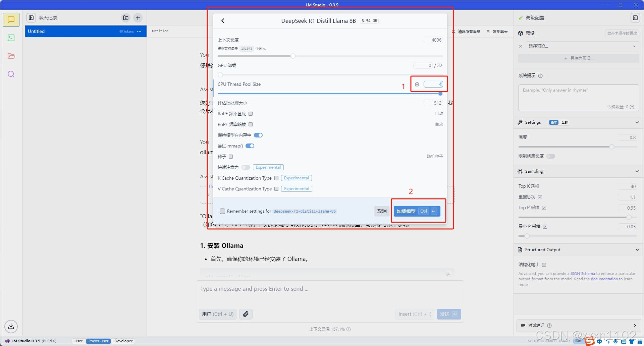Viewport: 644px width, 346px height.
Task: Collapse the Sampling section
Action: (x=637, y=171)
